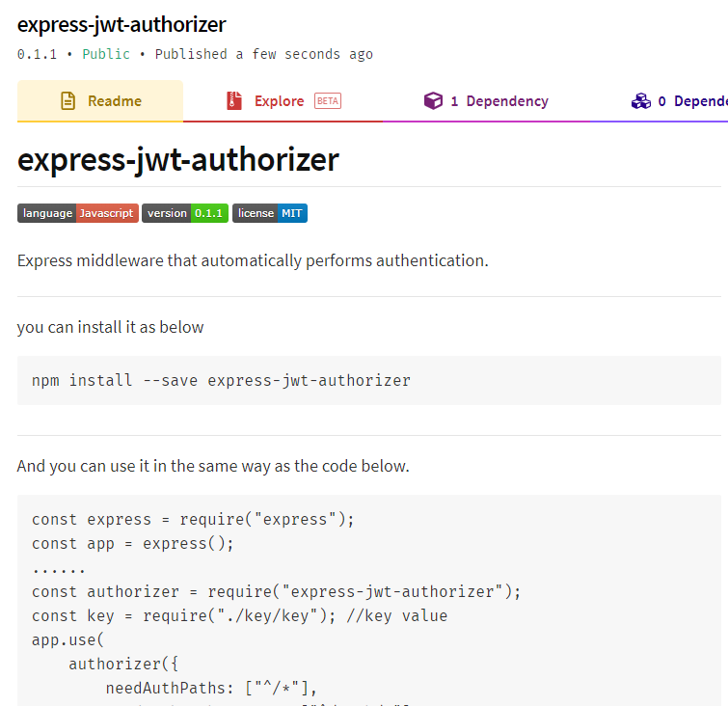Show the 0 Dependents tab label

point(692,101)
